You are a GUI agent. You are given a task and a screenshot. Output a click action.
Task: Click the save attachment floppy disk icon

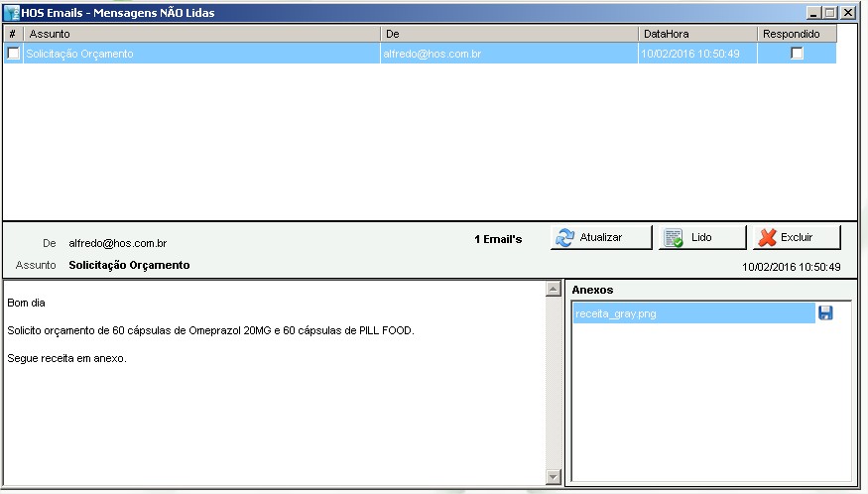click(825, 313)
